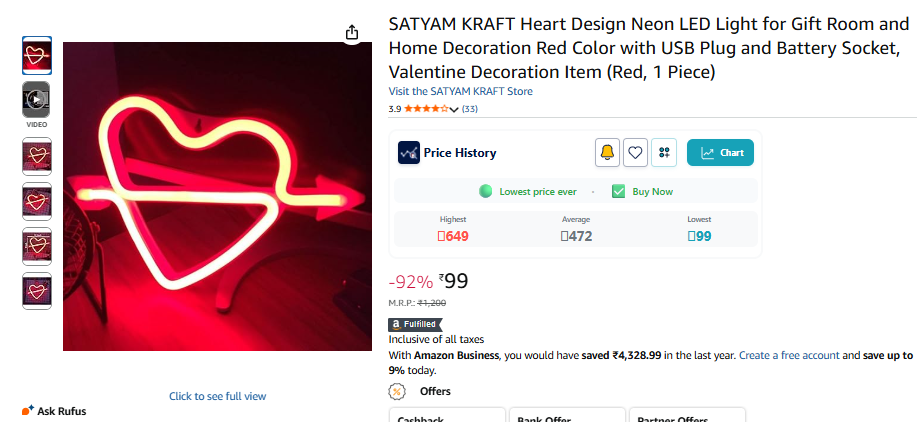Click the heart wishlist icon
921x422 pixels.
coord(635,153)
